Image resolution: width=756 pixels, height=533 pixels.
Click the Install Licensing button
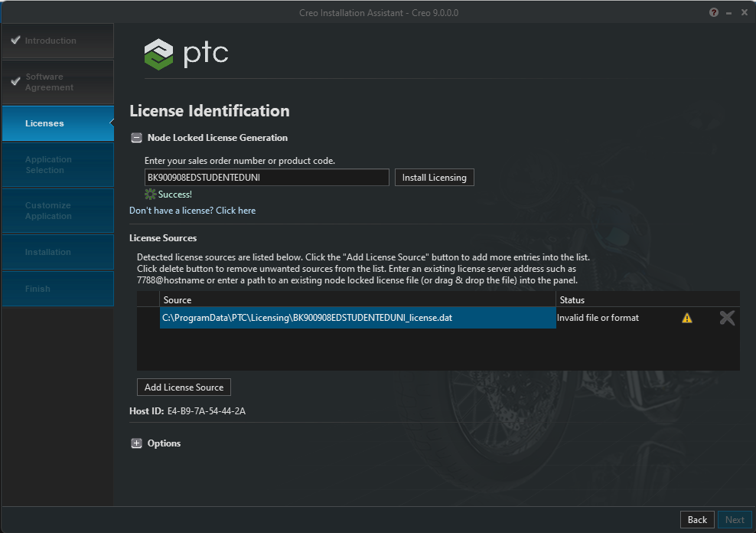coord(434,177)
